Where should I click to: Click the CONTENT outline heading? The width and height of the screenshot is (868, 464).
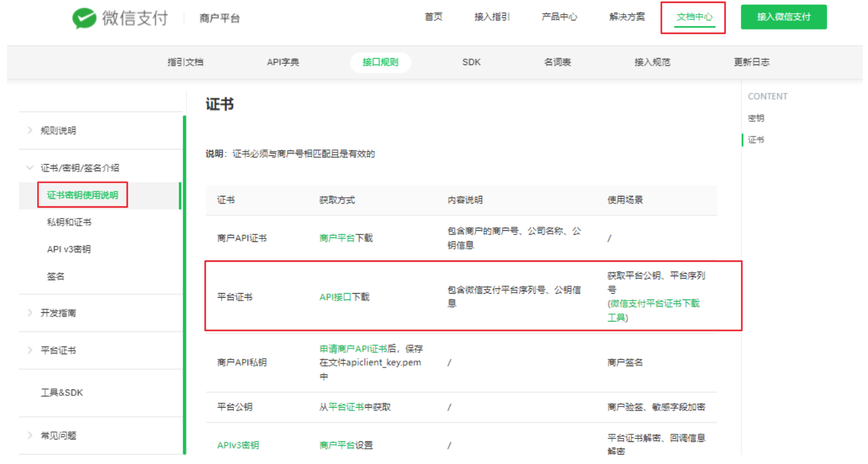coord(767,97)
